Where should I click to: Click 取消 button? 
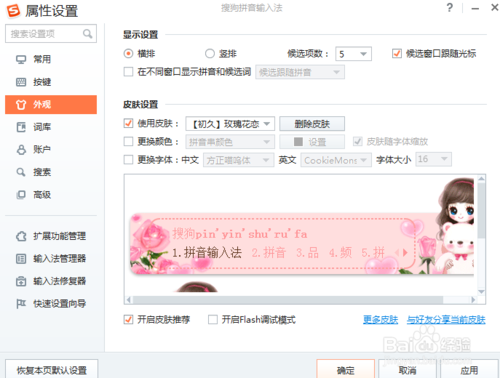click(x=408, y=370)
